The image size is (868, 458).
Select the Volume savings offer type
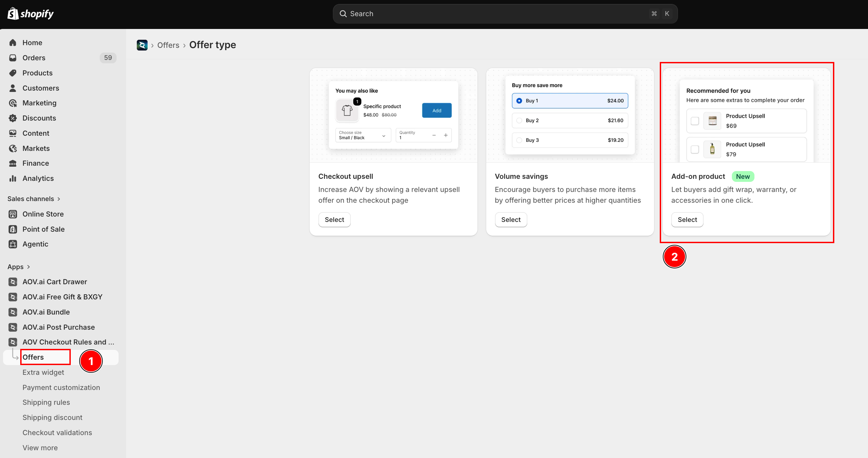(511, 220)
